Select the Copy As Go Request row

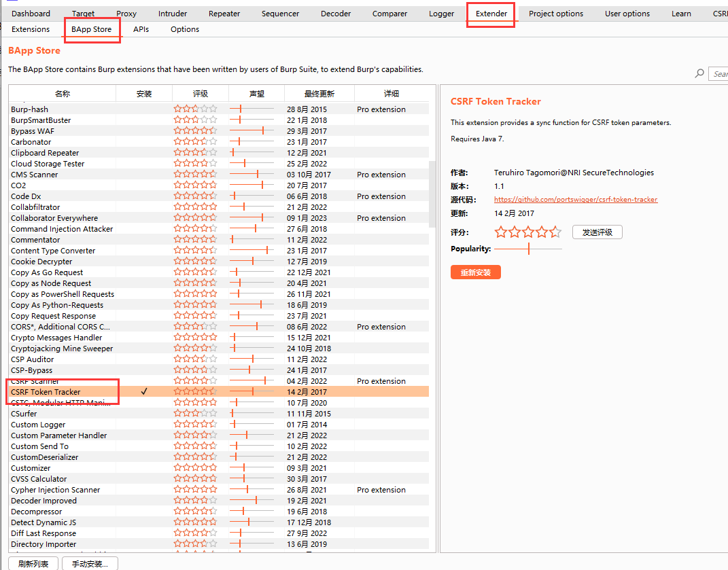click(x=219, y=272)
